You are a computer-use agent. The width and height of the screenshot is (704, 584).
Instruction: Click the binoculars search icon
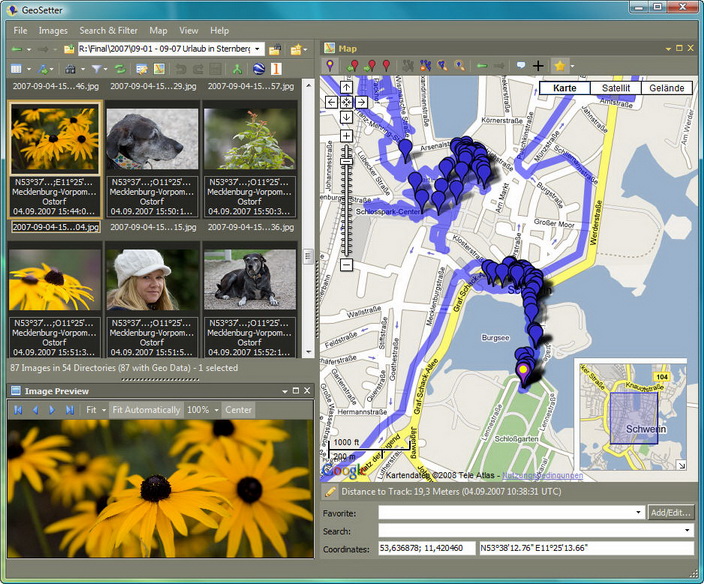tap(70, 69)
